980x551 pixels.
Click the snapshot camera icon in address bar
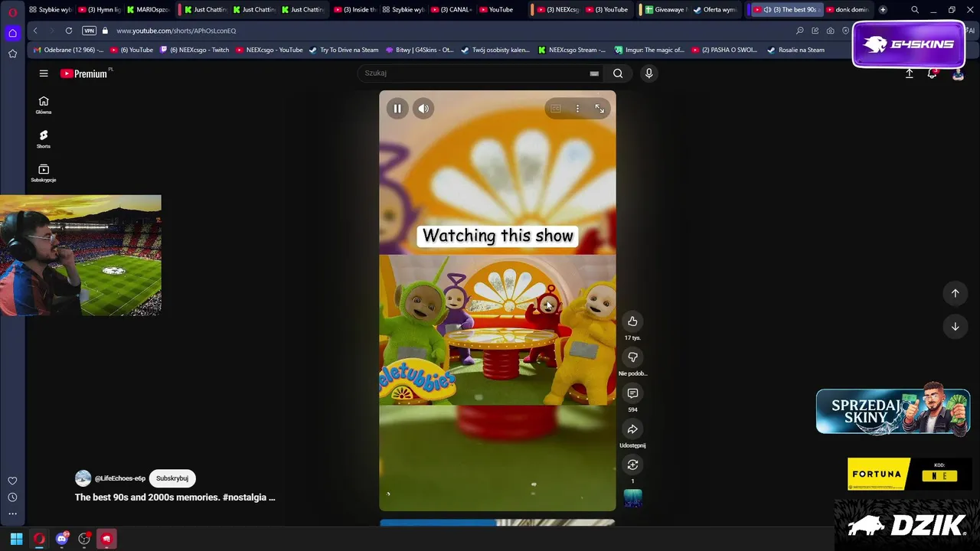[830, 31]
